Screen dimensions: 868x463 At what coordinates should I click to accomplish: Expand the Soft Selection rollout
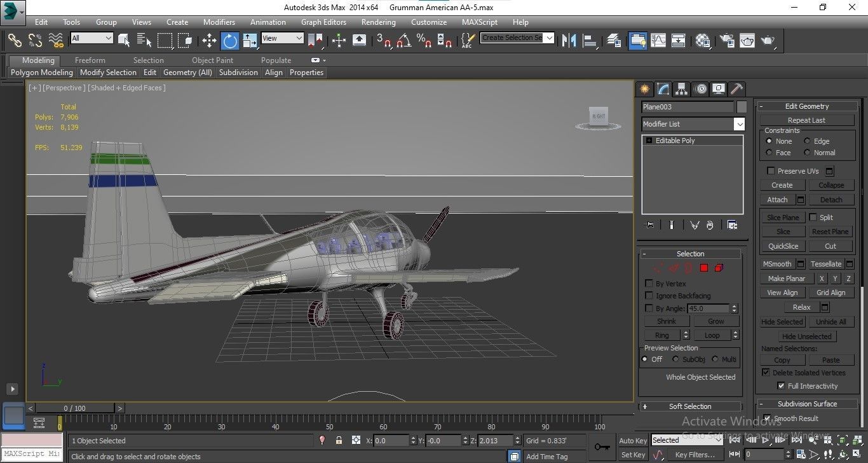pos(690,406)
